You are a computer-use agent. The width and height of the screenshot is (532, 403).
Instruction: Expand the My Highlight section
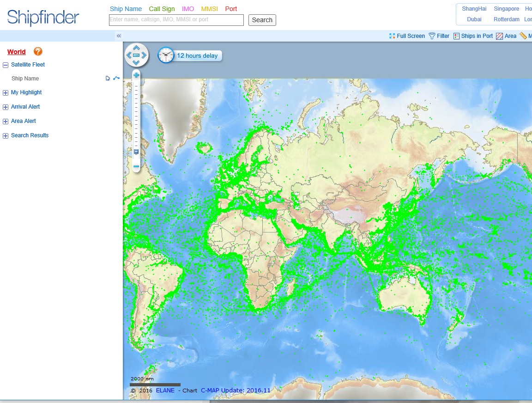click(x=6, y=93)
